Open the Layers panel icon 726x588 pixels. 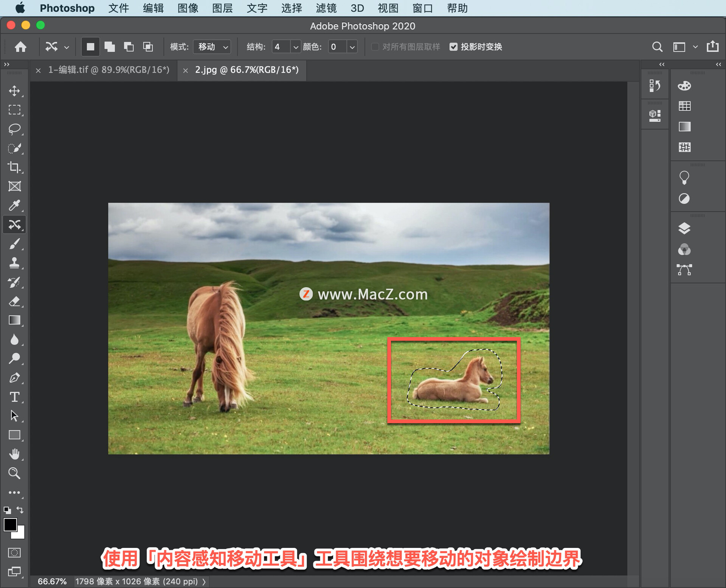tap(684, 228)
